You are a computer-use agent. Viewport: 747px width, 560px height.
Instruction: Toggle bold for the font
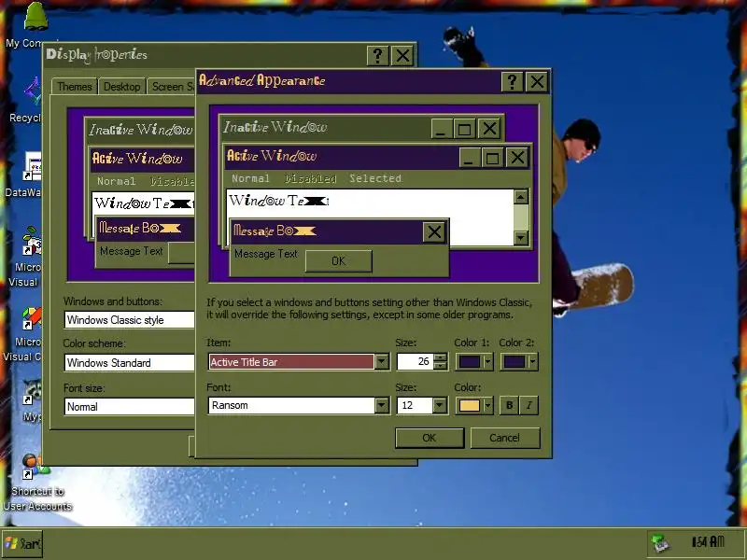pos(509,406)
